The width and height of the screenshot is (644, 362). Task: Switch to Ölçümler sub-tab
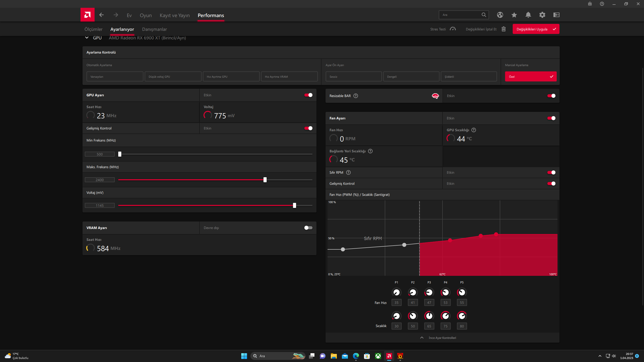point(93,29)
